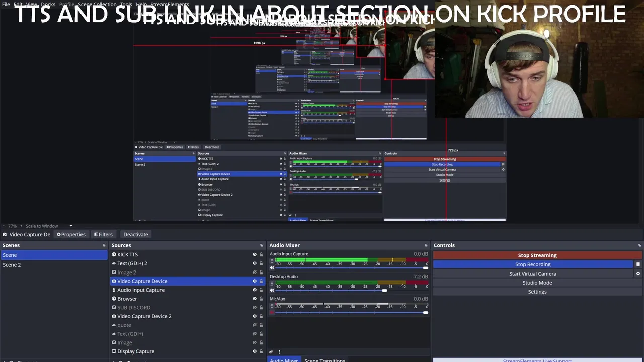Screen dimensions: 644x362
Task: Toggle lock on KICK TTS source
Action: 261,255
